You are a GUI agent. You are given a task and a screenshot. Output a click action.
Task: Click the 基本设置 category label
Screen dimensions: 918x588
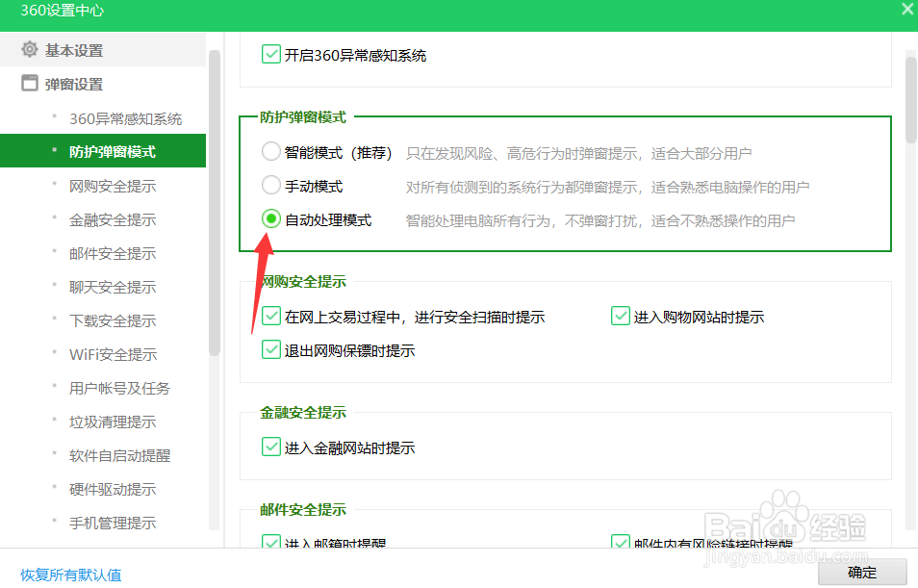tap(74, 51)
